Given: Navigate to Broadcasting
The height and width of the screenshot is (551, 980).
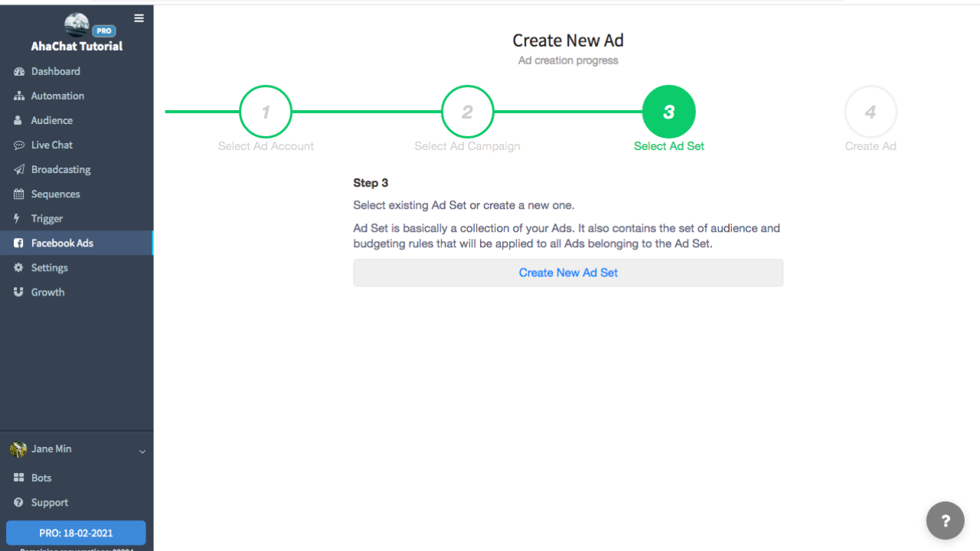Looking at the screenshot, I should (x=77, y=169).
